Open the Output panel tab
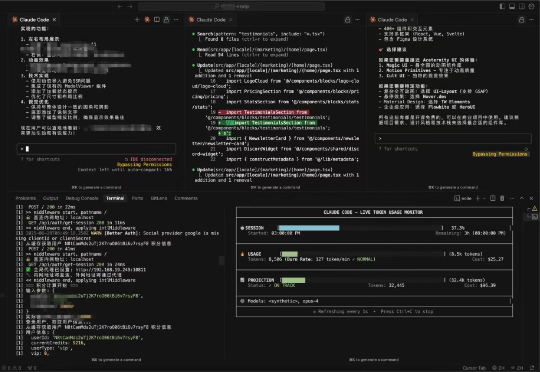540x372 pixels. pos(50,198)
